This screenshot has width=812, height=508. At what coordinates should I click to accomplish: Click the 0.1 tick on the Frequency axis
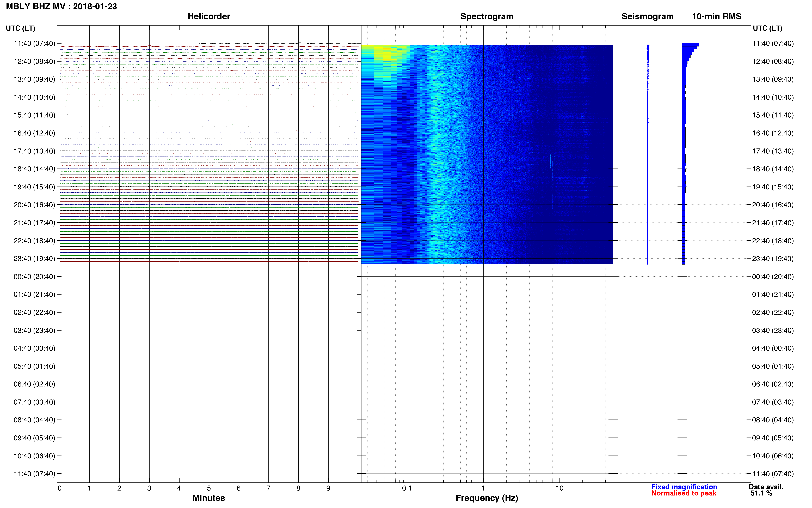point(407,488)
